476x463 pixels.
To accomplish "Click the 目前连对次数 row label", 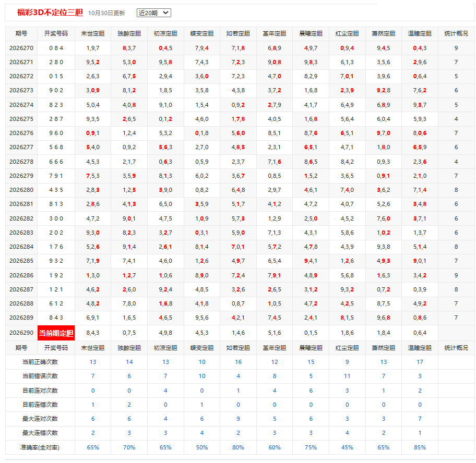I will click(40, 391).
